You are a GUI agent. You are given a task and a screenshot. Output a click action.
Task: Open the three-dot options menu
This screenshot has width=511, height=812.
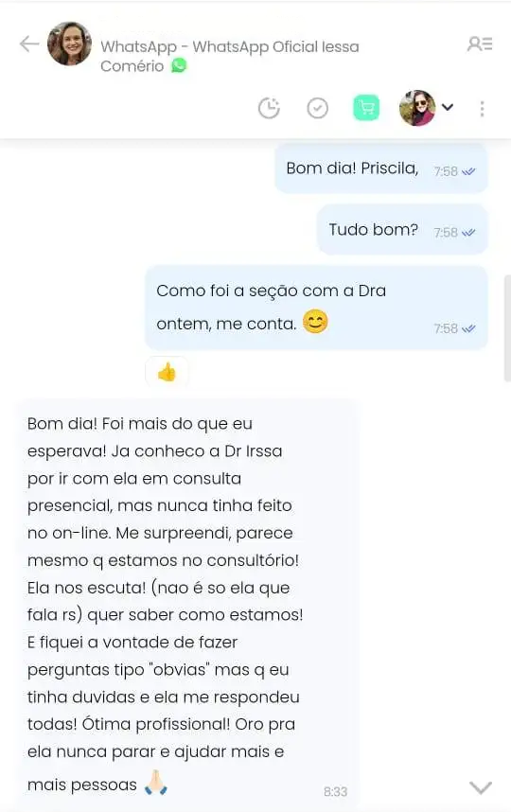482,109
